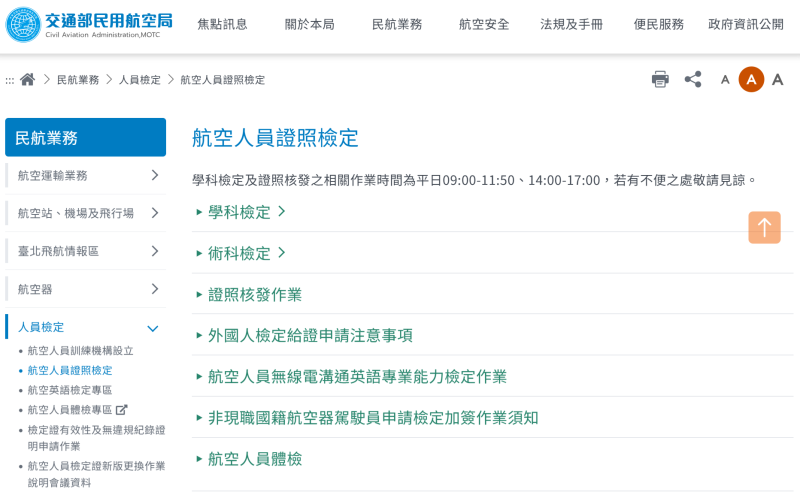Click the Civil Aviation Administration logo
Viewport: 800px width, 498px height.
click(x=90, y=24)
